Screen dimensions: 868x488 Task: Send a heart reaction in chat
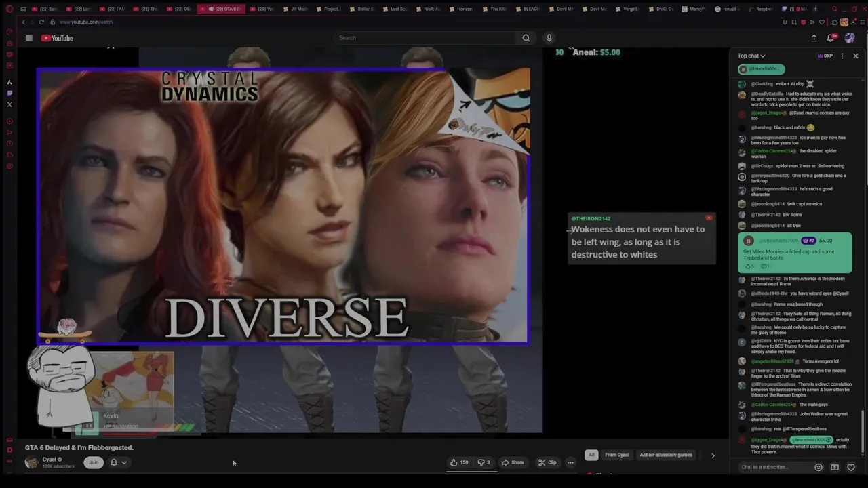[x=851, y=467]
